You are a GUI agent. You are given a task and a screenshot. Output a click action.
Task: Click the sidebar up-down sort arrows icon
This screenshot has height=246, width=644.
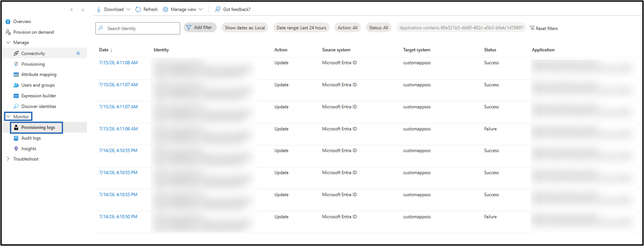[x=72, y=9]
